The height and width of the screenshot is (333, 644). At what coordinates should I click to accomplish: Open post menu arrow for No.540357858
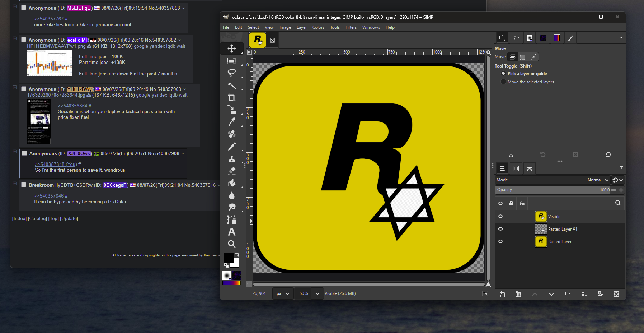pos(183,8)
